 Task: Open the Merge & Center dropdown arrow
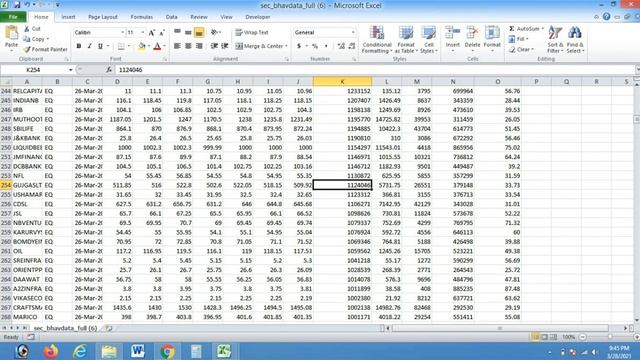click(286, 46)
